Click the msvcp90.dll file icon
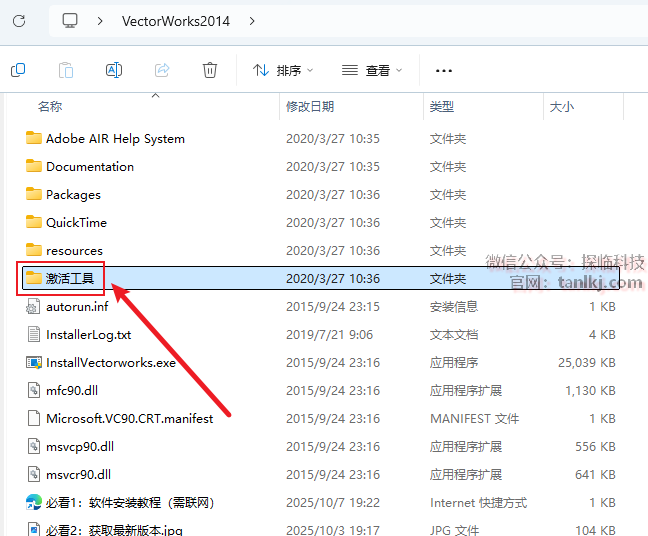The image size is (648, 536). 34,447
